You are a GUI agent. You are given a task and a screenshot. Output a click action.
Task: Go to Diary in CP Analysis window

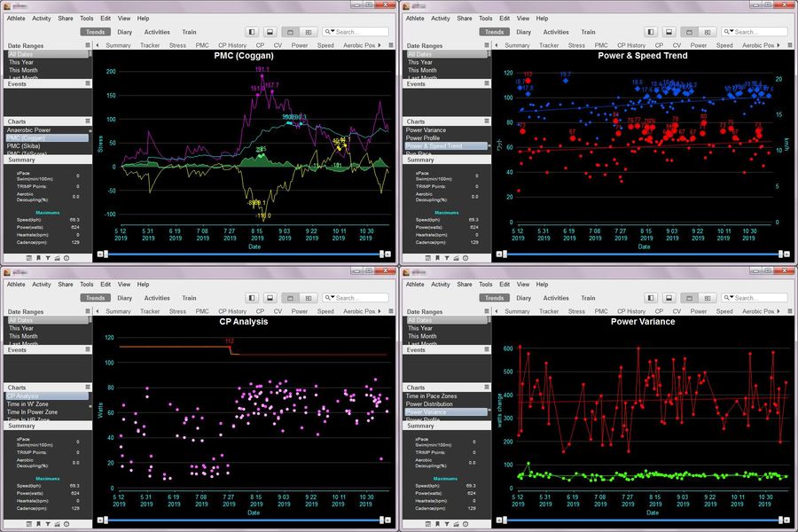(125, 298)
